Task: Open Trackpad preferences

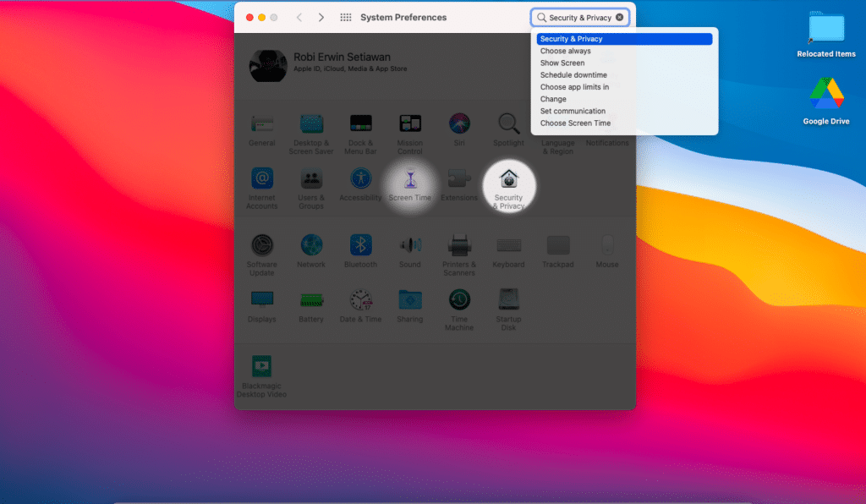Action: coord(558,252)
